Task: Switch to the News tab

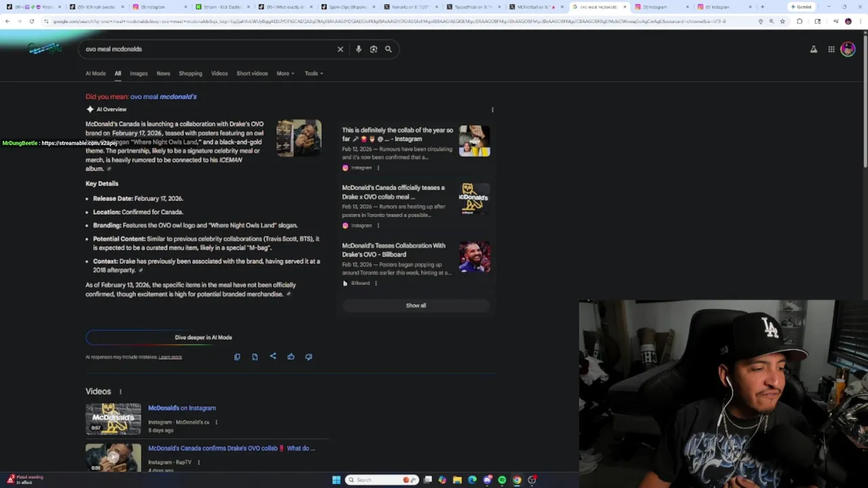Action: click(x=163, y=73)
